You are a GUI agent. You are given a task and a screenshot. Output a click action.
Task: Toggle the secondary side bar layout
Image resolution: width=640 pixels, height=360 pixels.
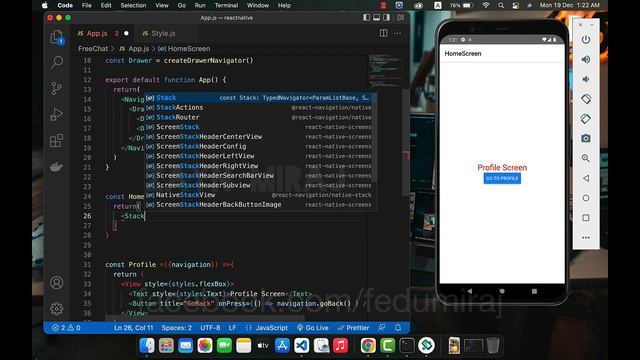[386, 18]
